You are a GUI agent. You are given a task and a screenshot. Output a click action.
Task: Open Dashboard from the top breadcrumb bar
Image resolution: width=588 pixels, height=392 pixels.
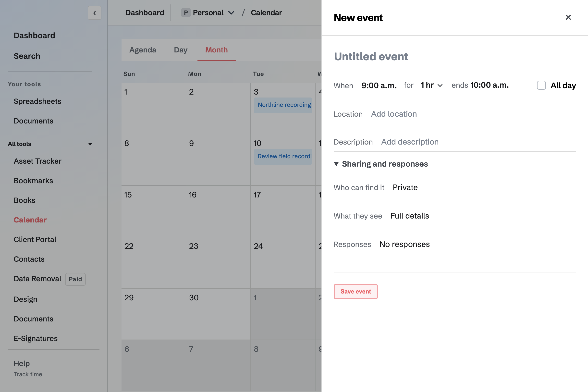click(x=145, y=13)
